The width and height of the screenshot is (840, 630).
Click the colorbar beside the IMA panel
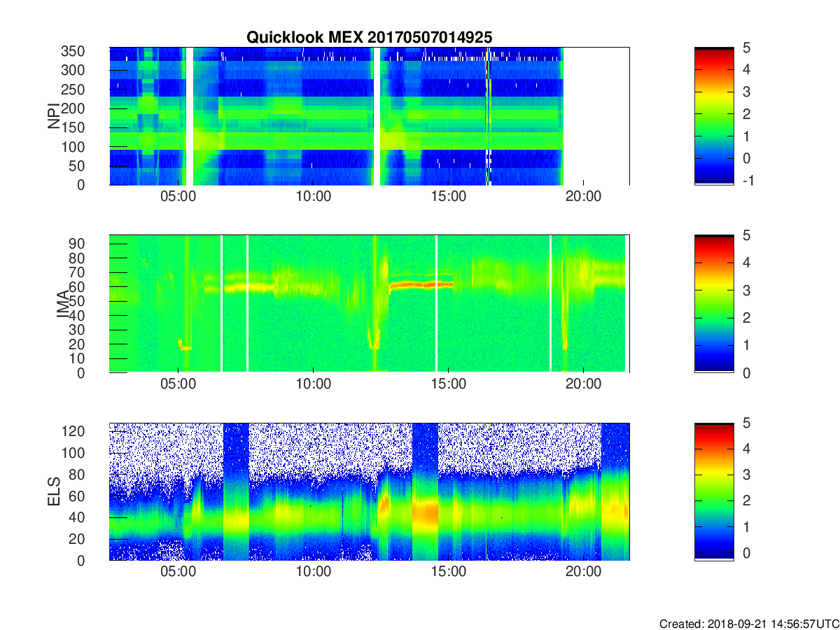[x=714, y=304]
